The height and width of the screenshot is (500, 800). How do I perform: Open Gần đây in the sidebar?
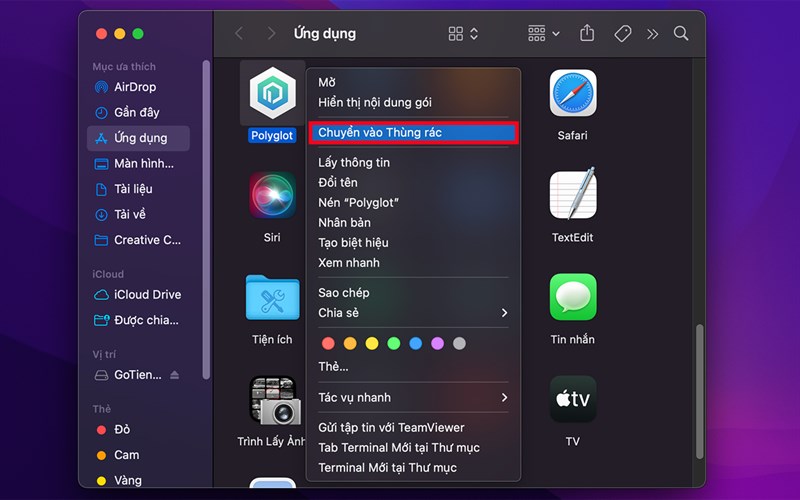pyautogui.click(x=138, y=112)
